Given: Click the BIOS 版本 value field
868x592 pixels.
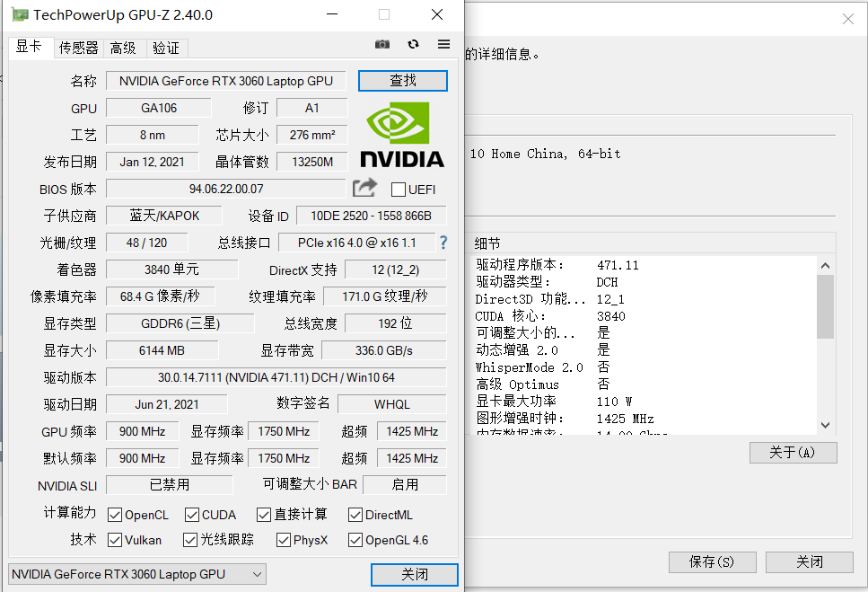Looking at the screenshot, I should coord(226,189).
